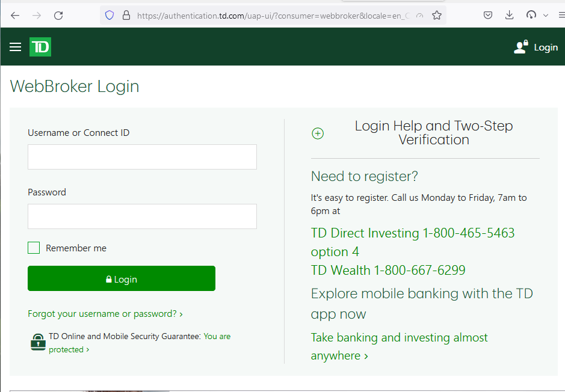This screenshot has height=392, width=565.
Task: Click the Username or Connect ID field
Action: point(142,157)
